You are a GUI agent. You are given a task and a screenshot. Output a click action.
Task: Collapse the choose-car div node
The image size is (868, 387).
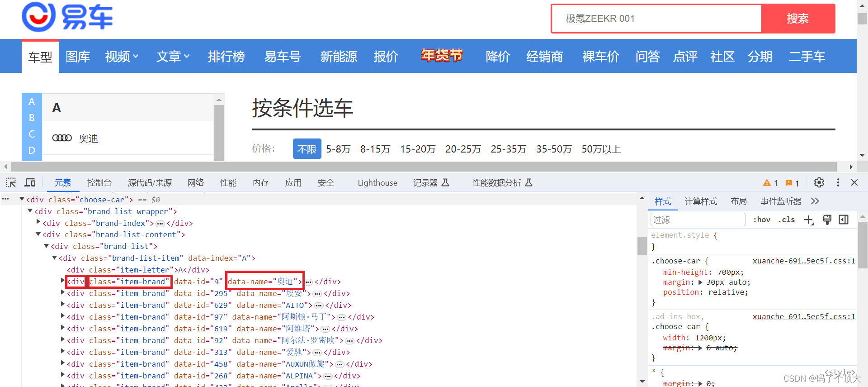(22, 199)
